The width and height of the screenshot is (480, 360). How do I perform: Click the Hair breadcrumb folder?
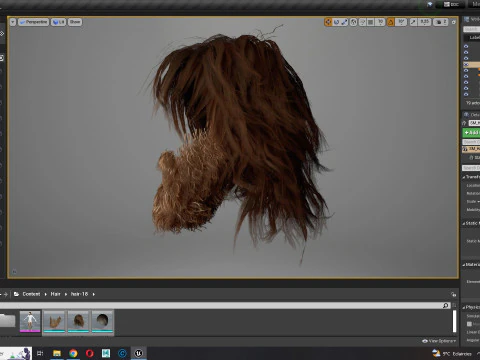point(55,294)
